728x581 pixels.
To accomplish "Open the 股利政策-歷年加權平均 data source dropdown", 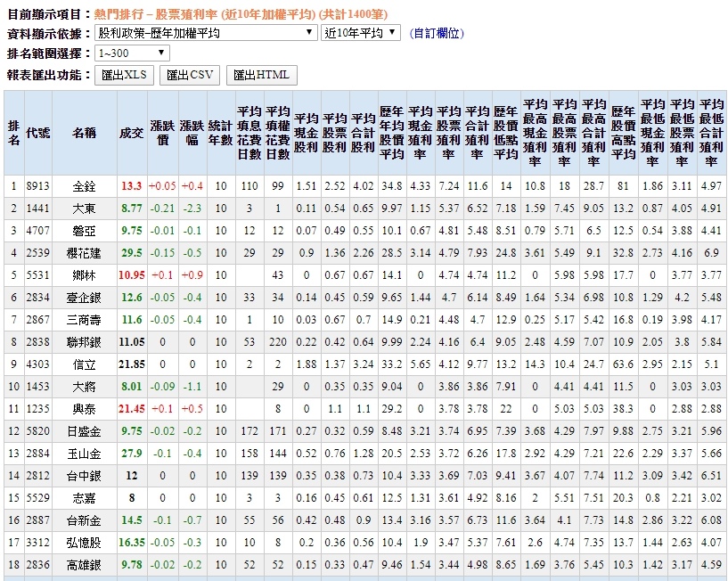I will (x=206, y=33).
